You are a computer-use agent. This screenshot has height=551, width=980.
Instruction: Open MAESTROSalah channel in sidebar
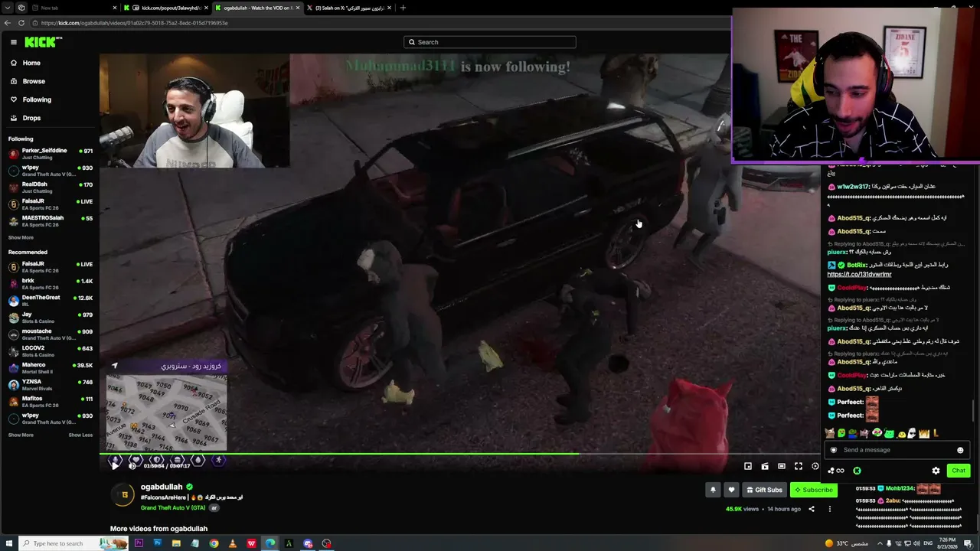(x=51, y=221)
